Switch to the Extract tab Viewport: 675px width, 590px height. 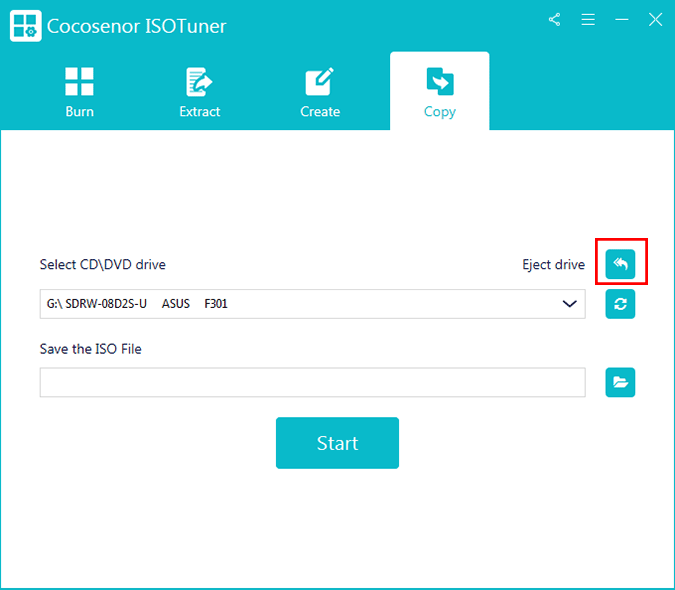pos(199,92)
